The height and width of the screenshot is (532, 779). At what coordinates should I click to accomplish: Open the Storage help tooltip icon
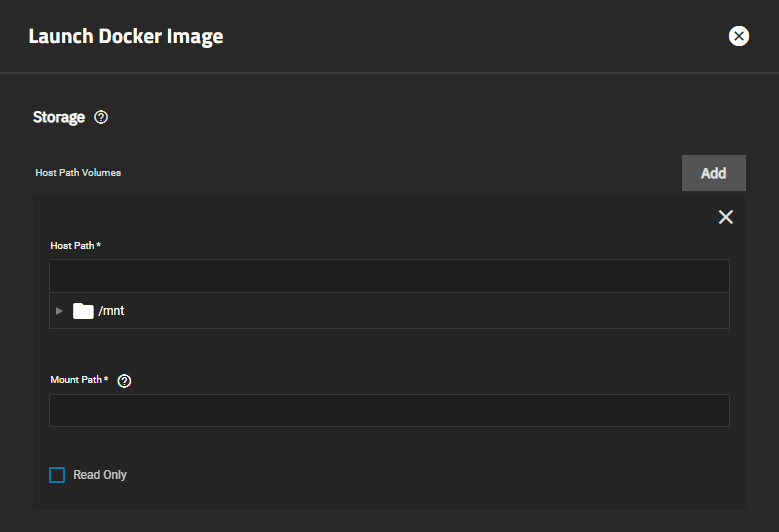click(101, 117)
